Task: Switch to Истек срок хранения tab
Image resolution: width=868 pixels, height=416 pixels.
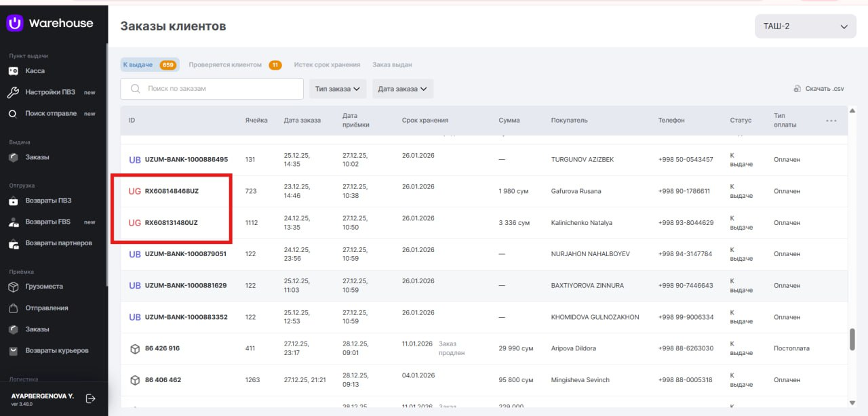Action: pyautogui.click(x=327, y=65)
